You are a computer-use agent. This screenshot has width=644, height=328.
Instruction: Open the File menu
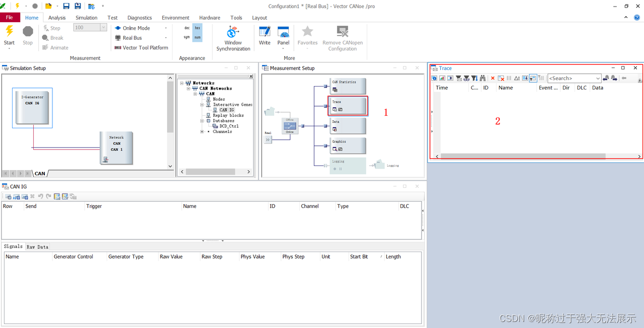click(x=10, y=18)
